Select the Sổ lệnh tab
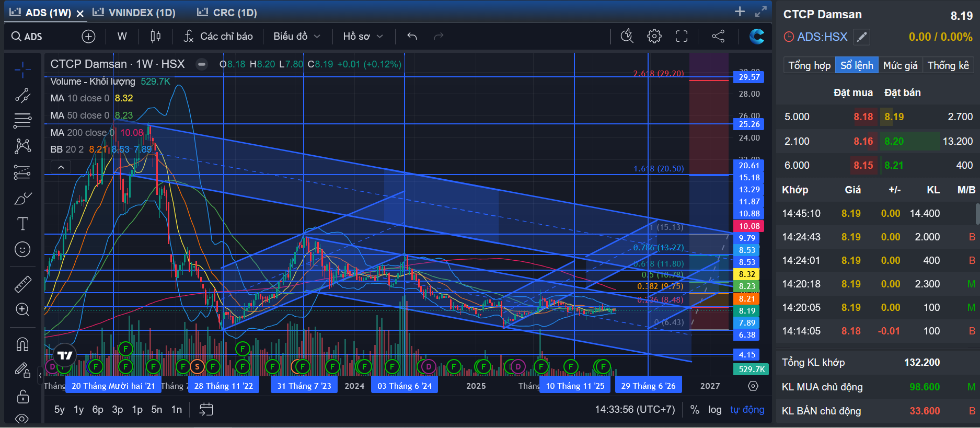Viewport: 980px width, 428px height. 857,65
